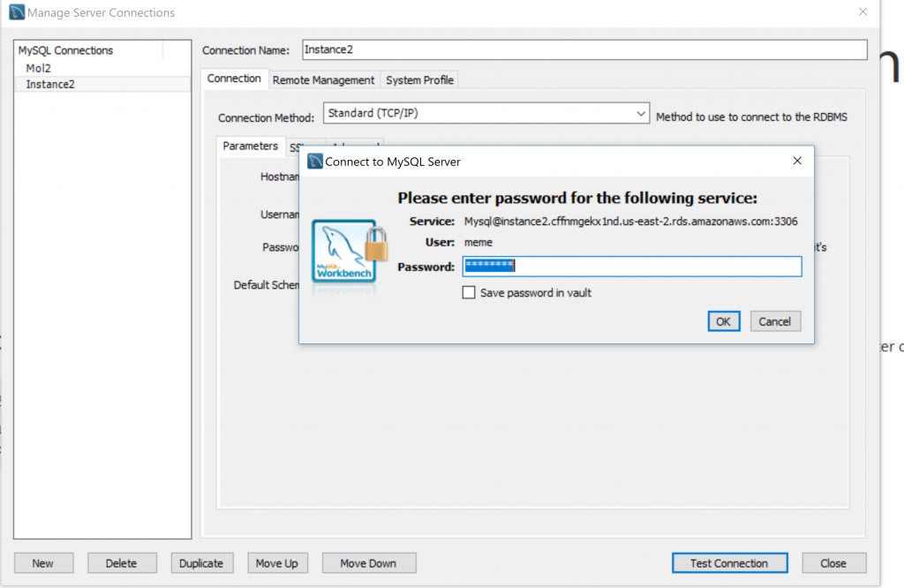Click the Test Connection button
The height and width of the screenshot is (588, 904).
[729, 563]
